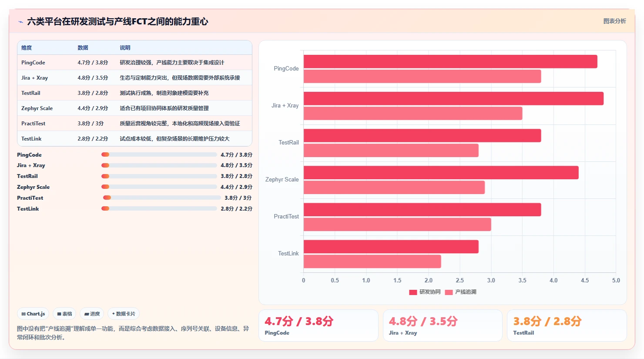
Task: Click the 5.0 tick on the chart x-axis
Action: 616,280
